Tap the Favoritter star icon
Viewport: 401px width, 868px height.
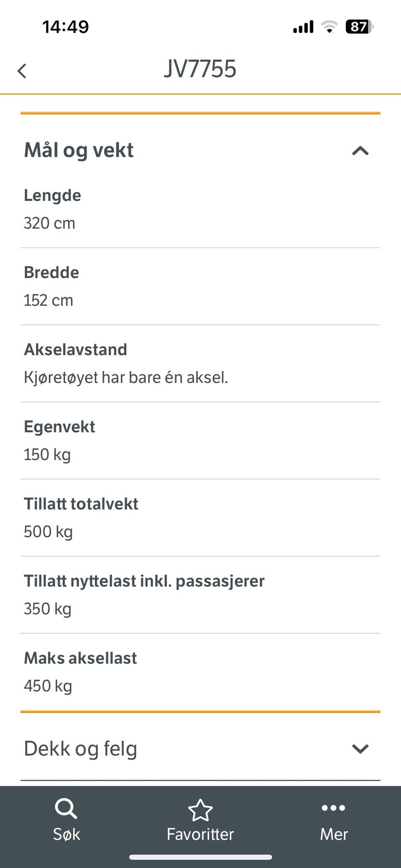(x=200, y=810)
